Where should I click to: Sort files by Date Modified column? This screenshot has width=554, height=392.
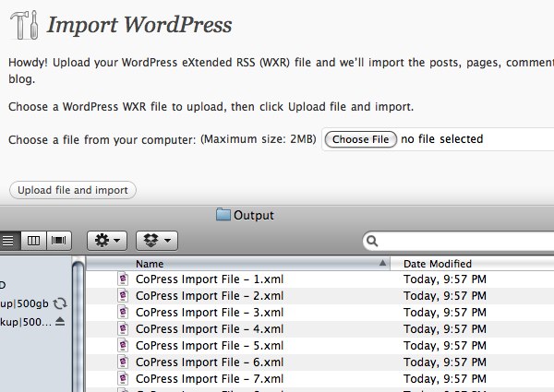click(x=472, y=264)
